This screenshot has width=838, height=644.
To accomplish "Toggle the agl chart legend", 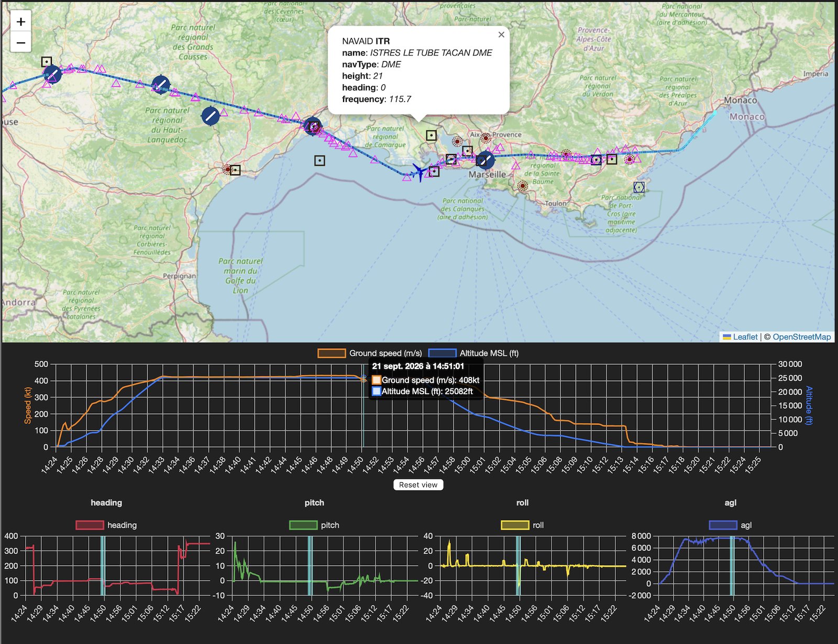I will pos(731,525).
